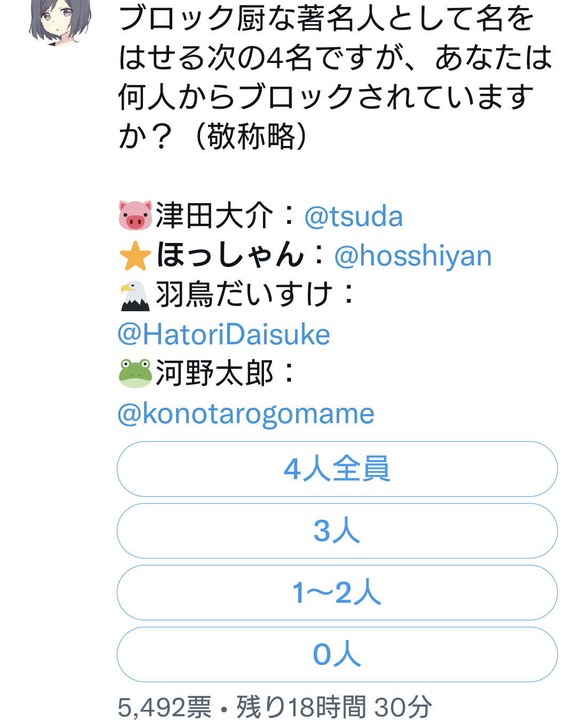Open the tweet author's avatar
The width and height of the screenshot is (576, 728).
tap(60, 21)
